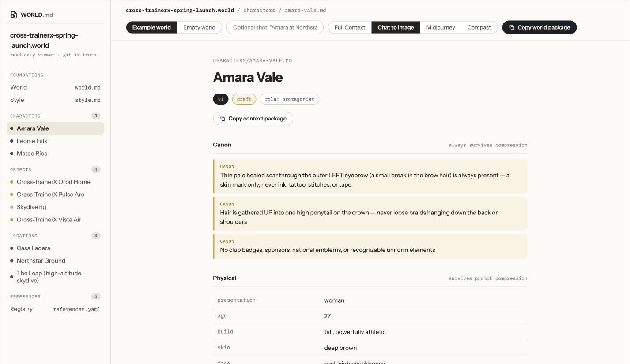Click copy icon in Copy world package
Viewport: 630px width, 364px height.
click(x=512, y=27)
